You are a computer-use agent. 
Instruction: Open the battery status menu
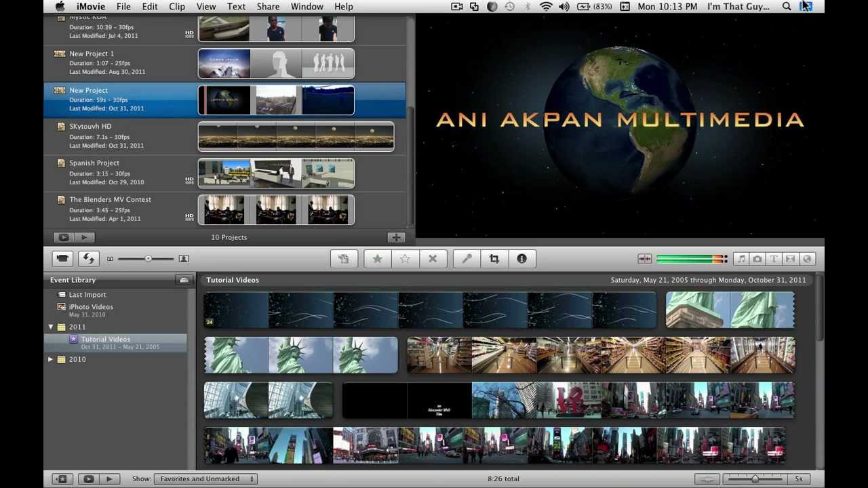(595, 7)
